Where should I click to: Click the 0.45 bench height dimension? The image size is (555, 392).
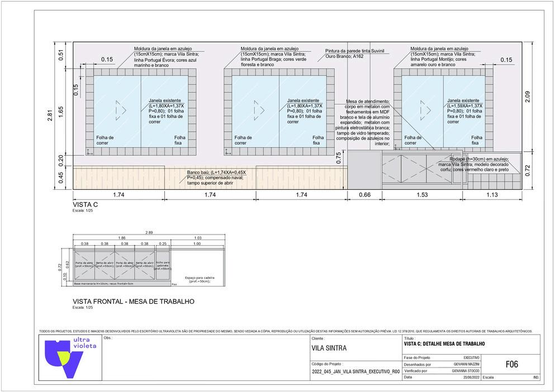[x=61, y=177]
